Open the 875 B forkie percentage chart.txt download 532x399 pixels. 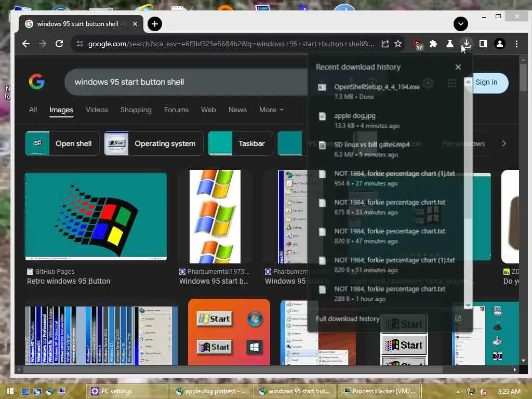387,207
